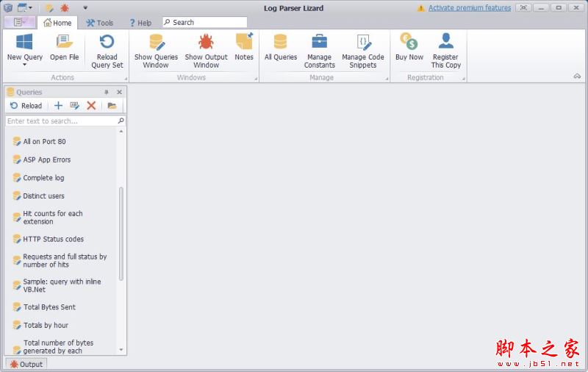Select the ASP App Errors query
This screenshot has width=588, height=372.
pos(46,160)
